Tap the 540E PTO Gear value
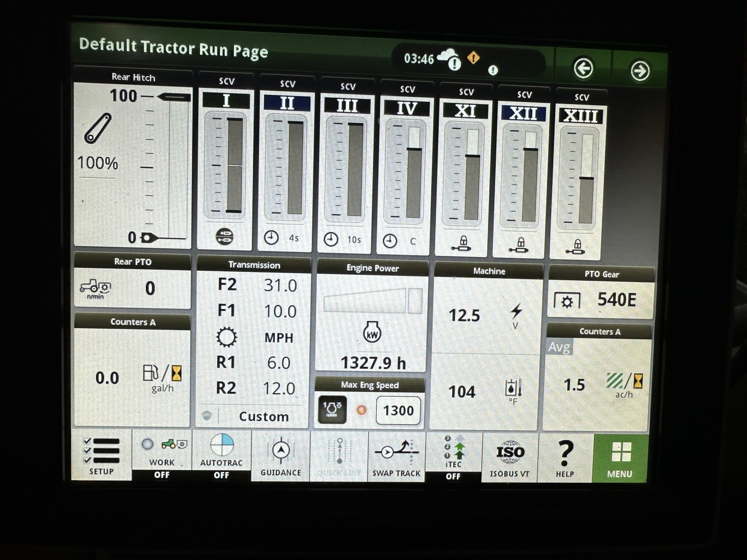This screenshot has width=747, height=560. [616, 300]
